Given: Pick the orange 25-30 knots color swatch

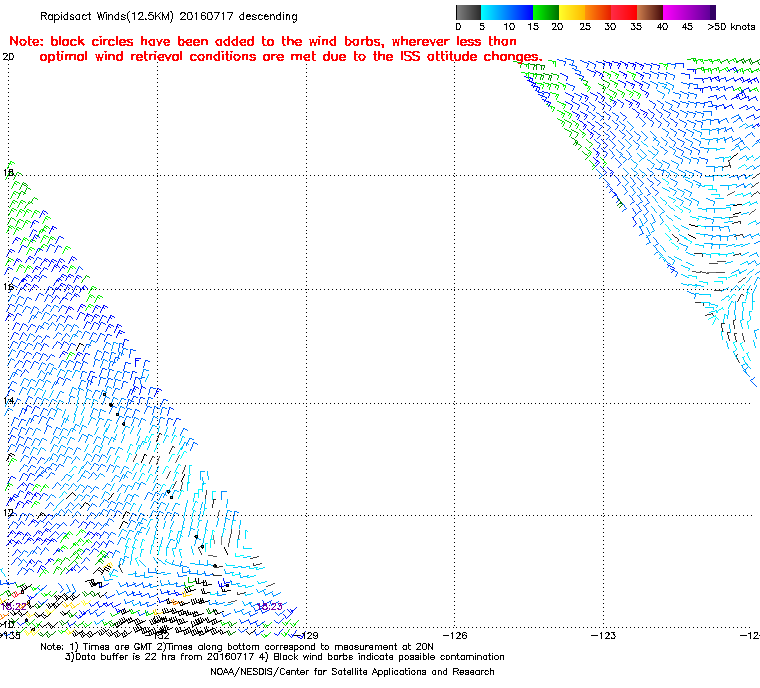Looking at the screenshot, I should 599,12.
